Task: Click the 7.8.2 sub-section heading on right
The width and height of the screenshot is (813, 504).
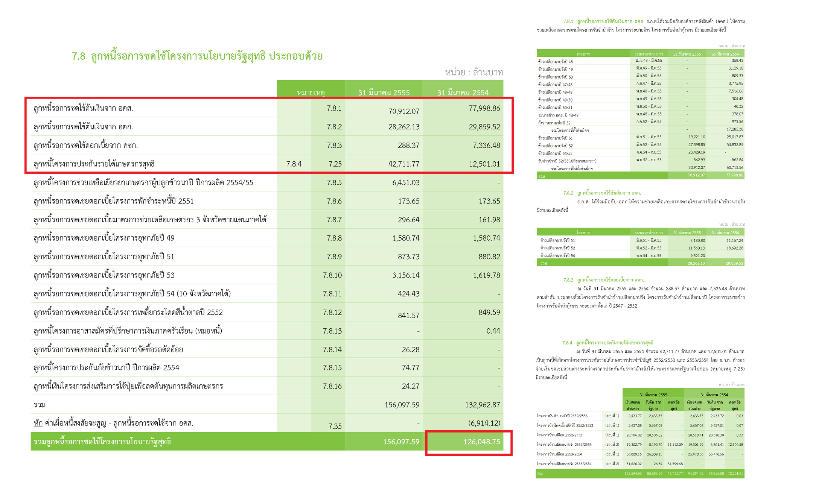Action: (x=601, y=193)
